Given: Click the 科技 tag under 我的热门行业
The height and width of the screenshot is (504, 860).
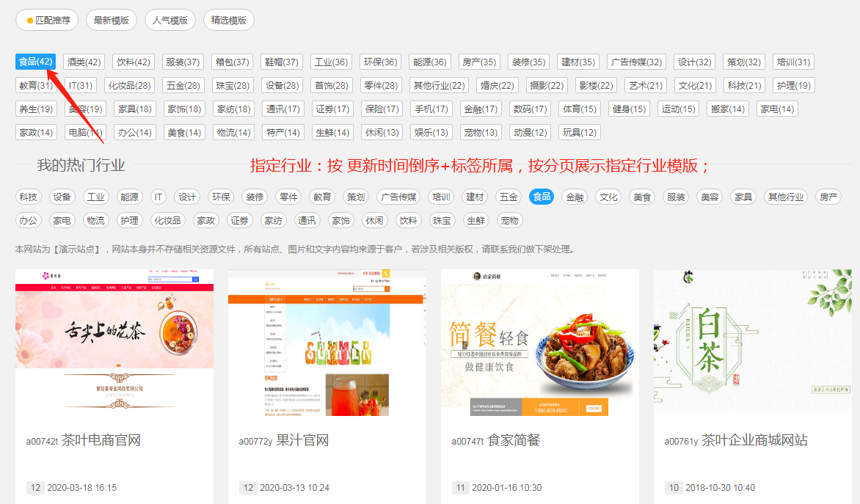Looking at the screenshot, I should point(29,197).
